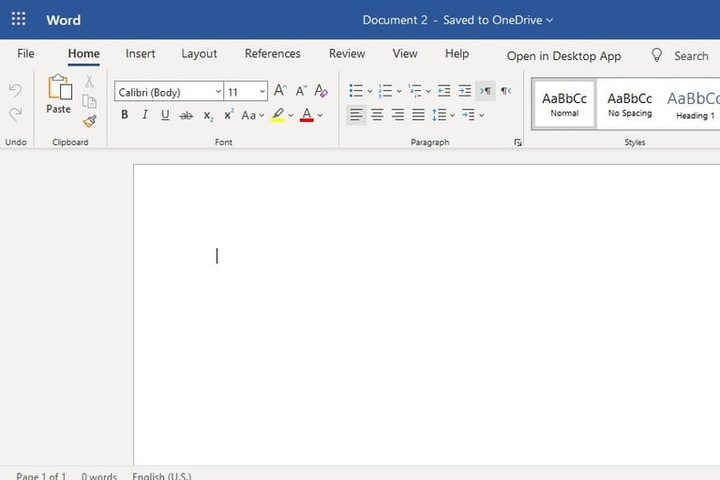
Task: Apply the yellow text highlight color
Action: click(278, 115)
